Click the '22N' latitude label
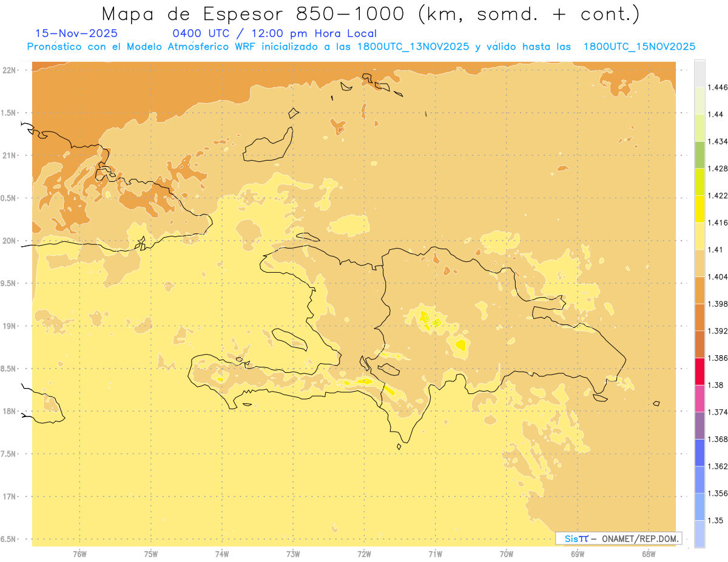 pos(9,70)
